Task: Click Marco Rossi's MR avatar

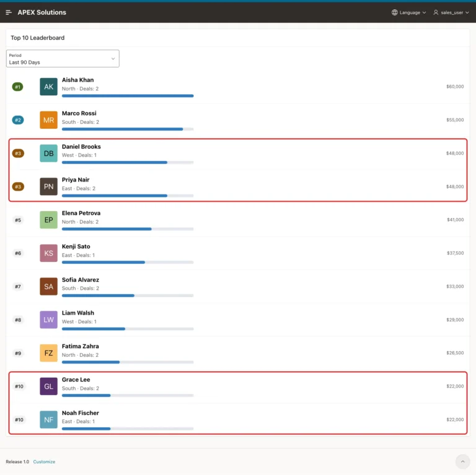Action: 48,120
